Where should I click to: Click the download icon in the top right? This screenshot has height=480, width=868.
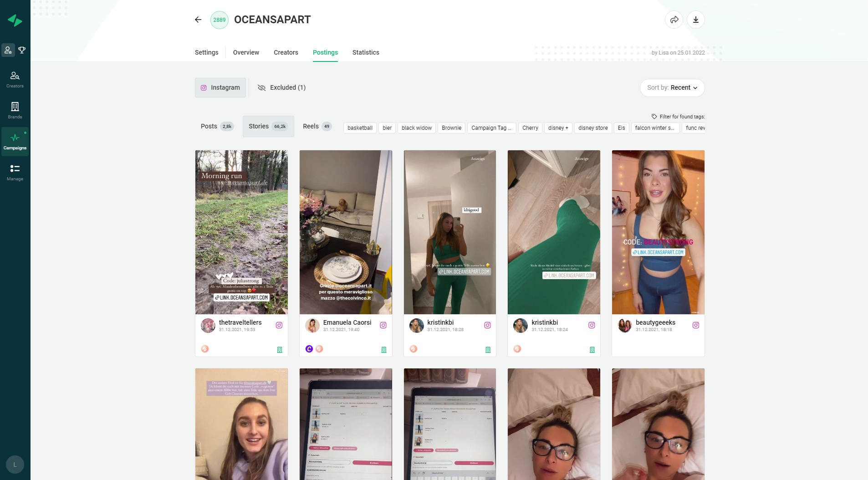click(x=695, y=20)
